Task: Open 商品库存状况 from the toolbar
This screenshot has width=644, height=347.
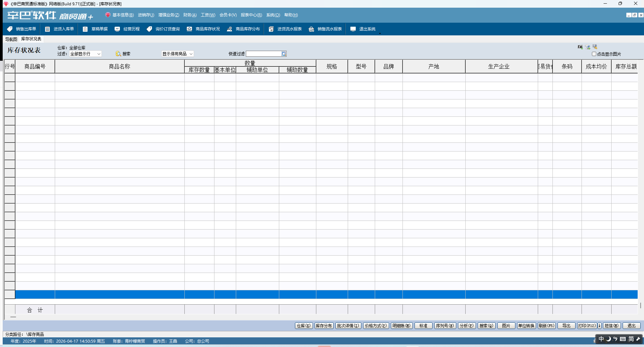Action: pyautogui.click(x=203, y=29)
